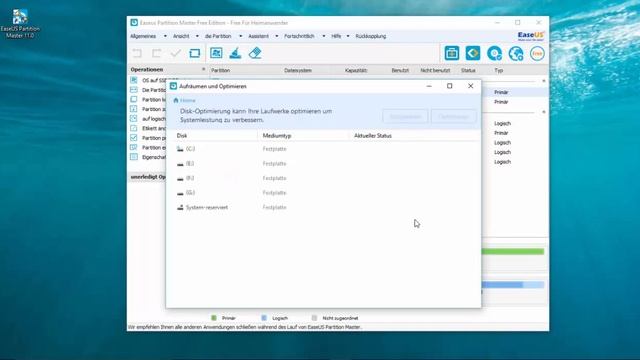Click the Dateisystem column header
Image resolution: width=640 pixels, height=360 pixels.
pyautogui.click(x=298, y=70)
